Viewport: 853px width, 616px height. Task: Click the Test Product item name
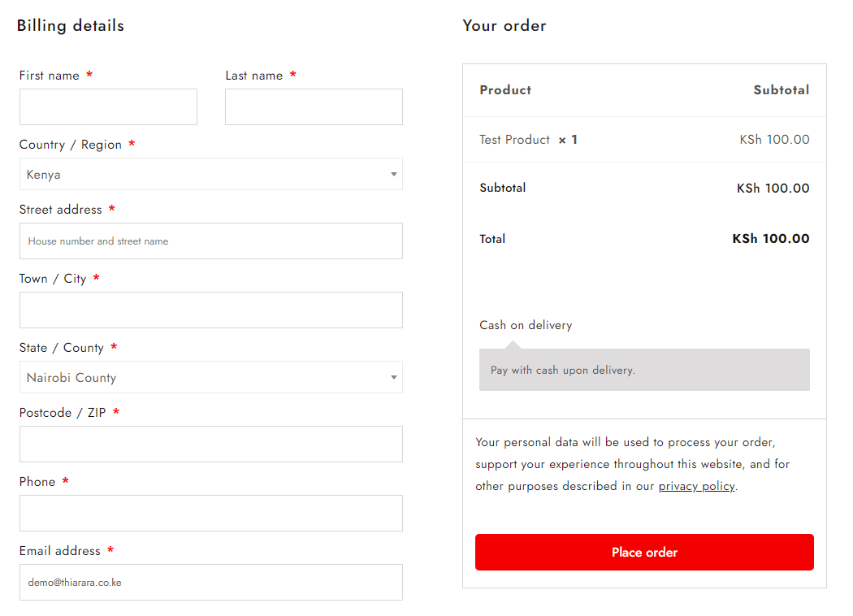(514, 140)
